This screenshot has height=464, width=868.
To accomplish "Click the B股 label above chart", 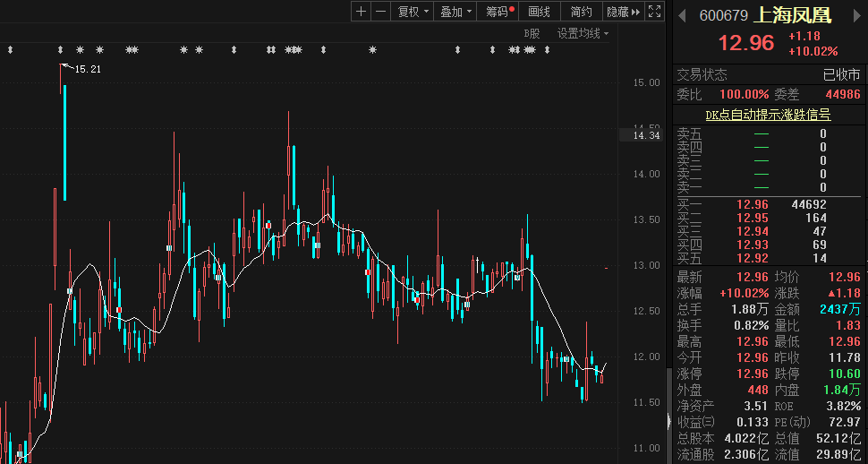I will (532, 34).
